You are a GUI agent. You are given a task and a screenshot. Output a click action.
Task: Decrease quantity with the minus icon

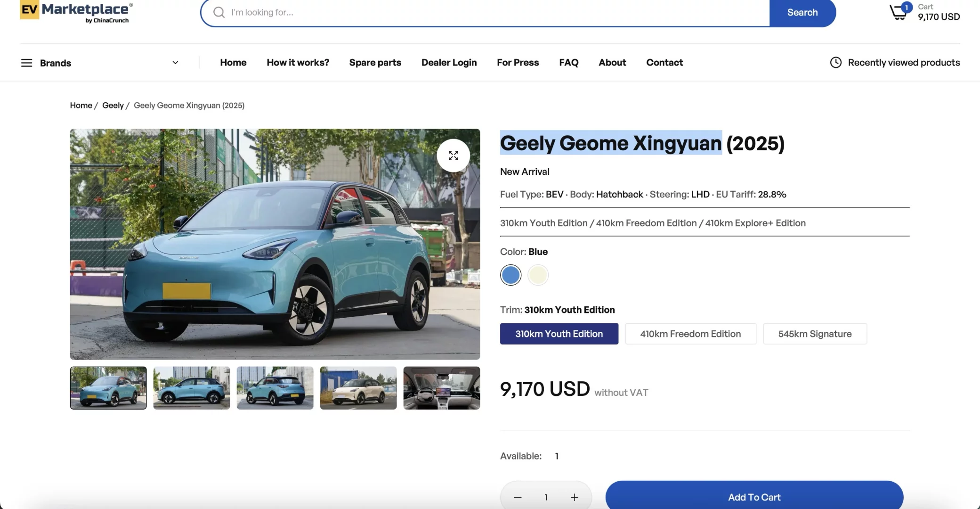[518, 497]
